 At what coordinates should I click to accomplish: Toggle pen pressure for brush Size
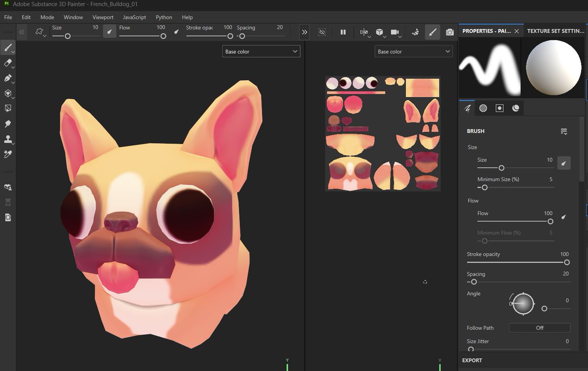pos(564,163)
